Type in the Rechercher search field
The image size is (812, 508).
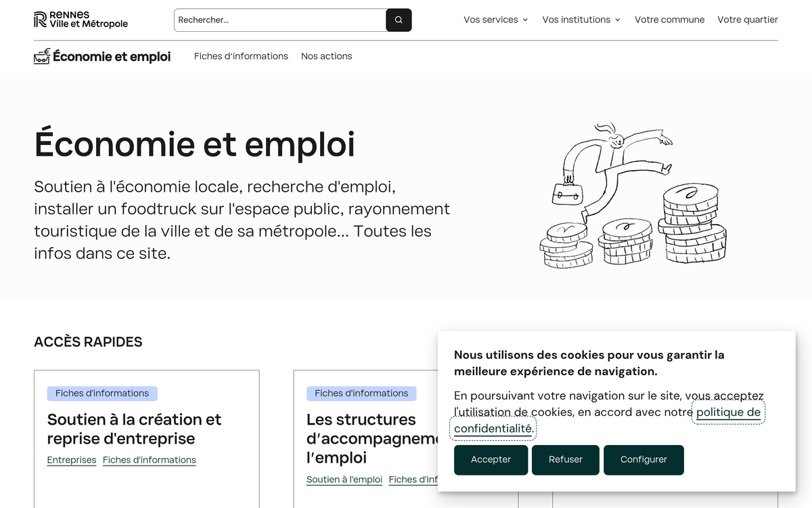[280, 20]
